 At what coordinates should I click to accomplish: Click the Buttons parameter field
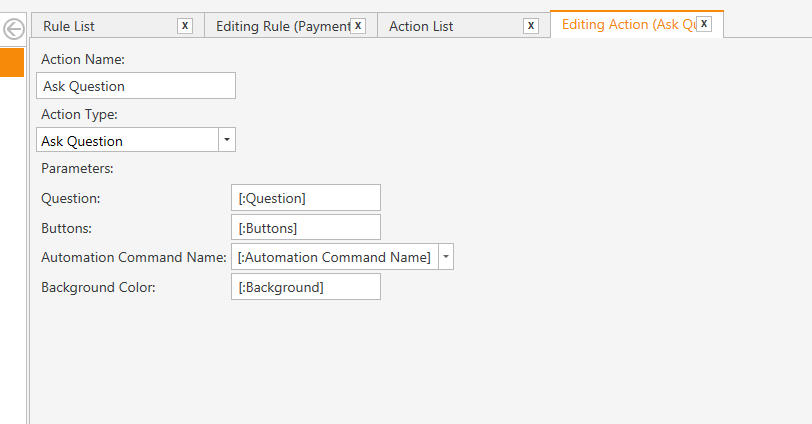(306, 227)
